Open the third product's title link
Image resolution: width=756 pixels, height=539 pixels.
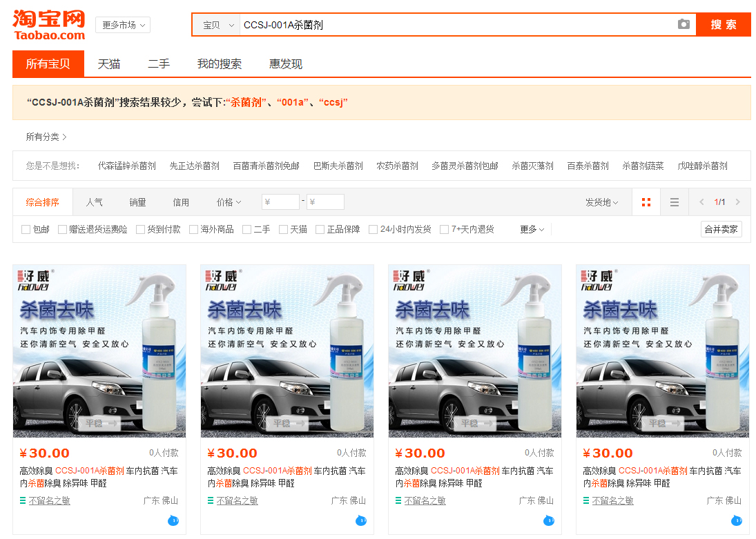pyautogui.click(x=474, y=477)
